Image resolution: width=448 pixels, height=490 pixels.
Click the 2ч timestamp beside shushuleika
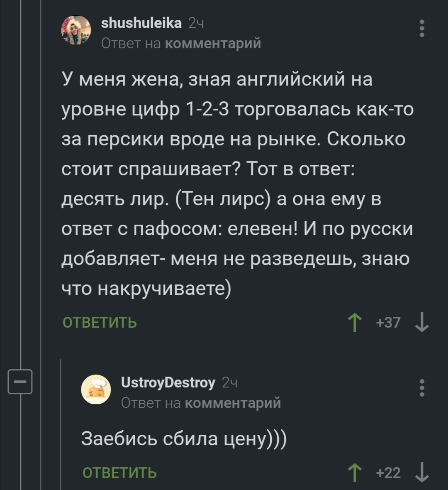(x=196, y=24)
